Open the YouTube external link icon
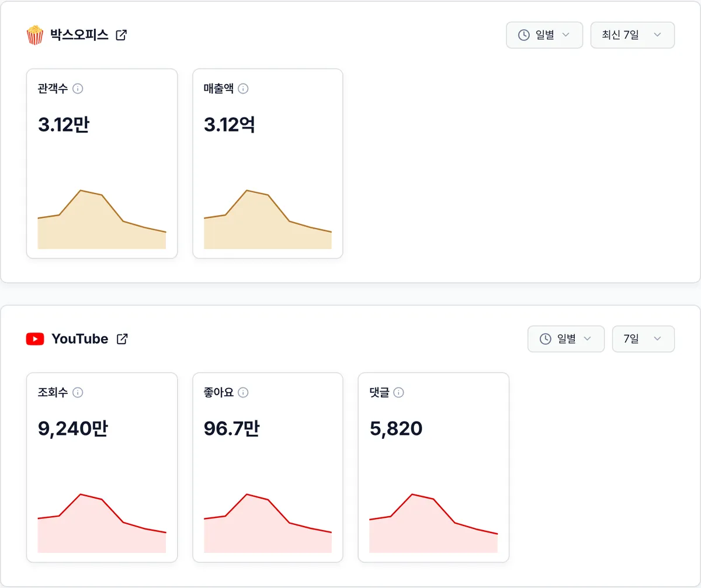The height and width of the screenshot is (588, 701). point(122,339)
